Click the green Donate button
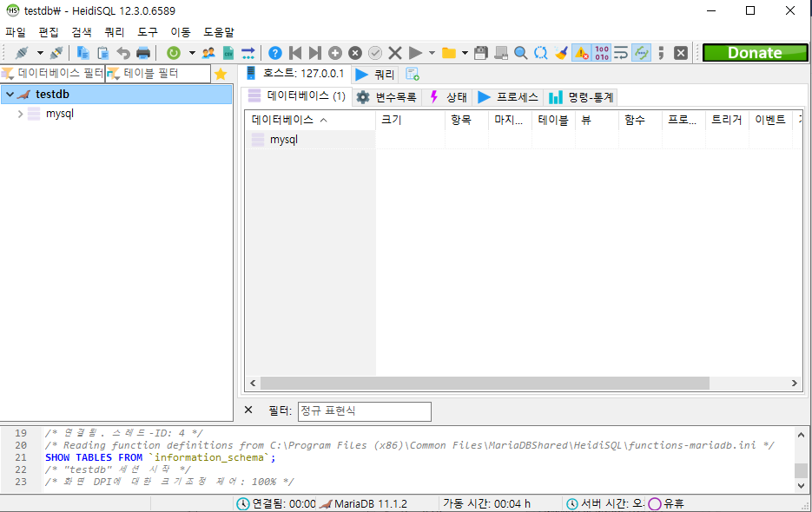 755,53
